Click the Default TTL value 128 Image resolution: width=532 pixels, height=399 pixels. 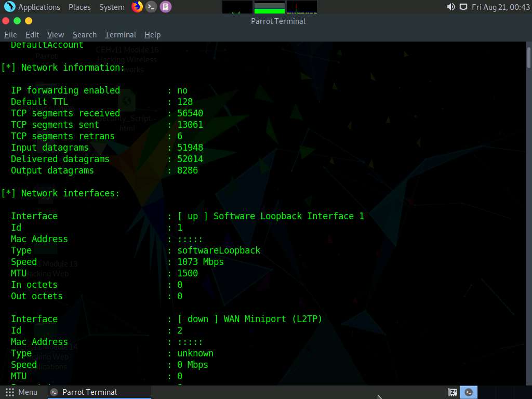185,102
